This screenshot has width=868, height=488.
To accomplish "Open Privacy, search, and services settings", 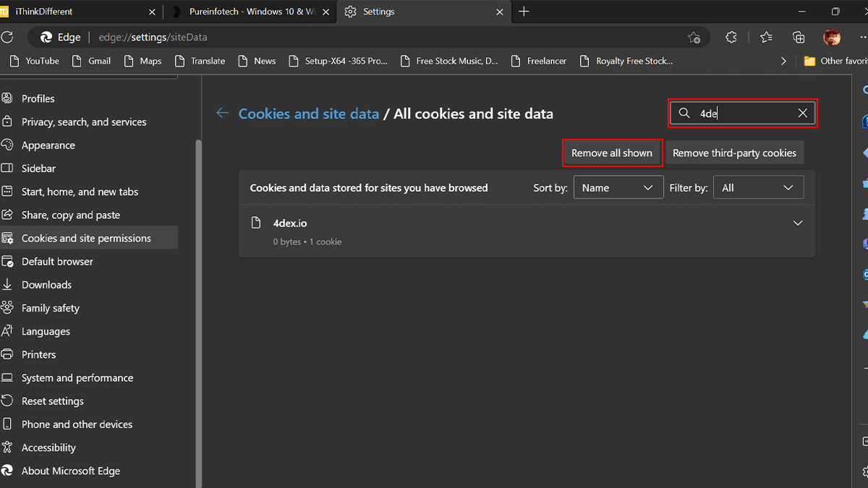I will pos(84,122).
